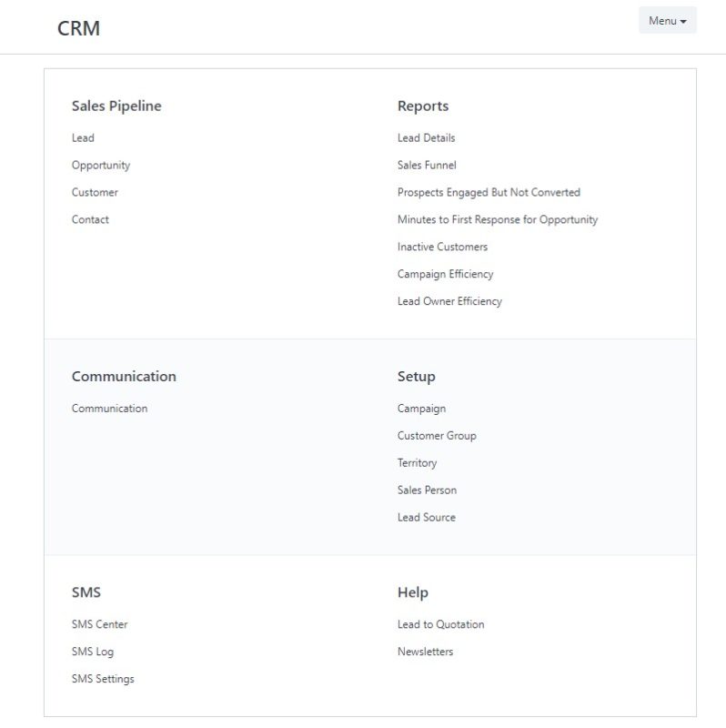The height and width of the screenshot is (728, 726).
Task: View the Sales Funnel report
Action: click(427, 165)
